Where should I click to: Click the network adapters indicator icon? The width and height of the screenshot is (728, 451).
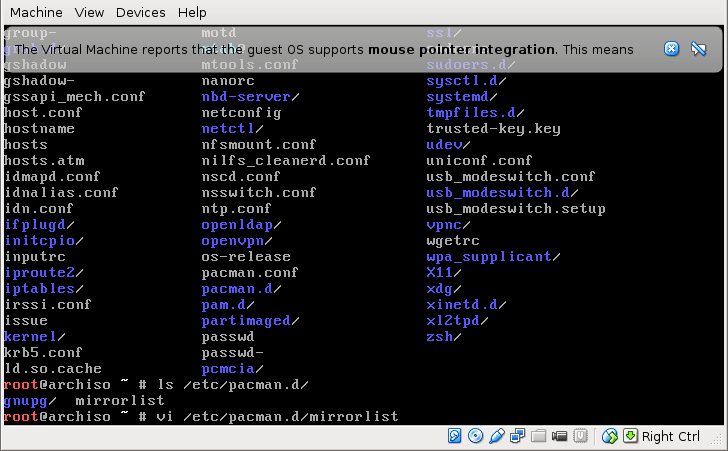(x=517, y=436)
